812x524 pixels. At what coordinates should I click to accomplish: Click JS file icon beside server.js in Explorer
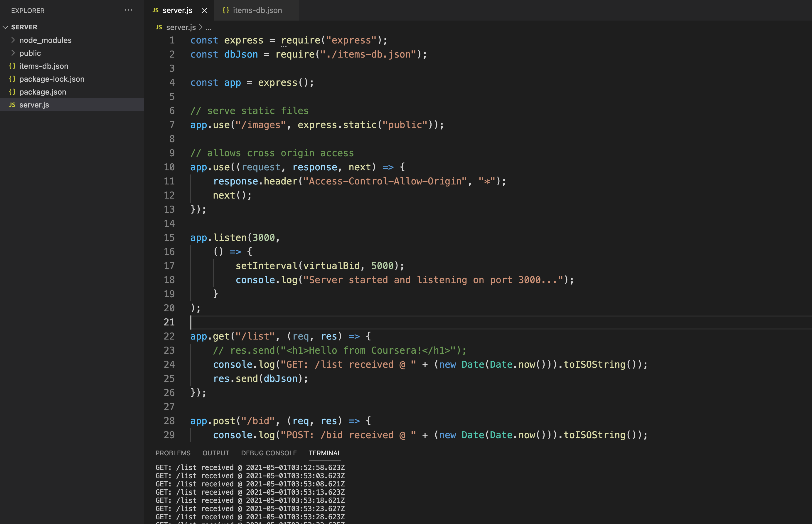(x=12, y=105)
